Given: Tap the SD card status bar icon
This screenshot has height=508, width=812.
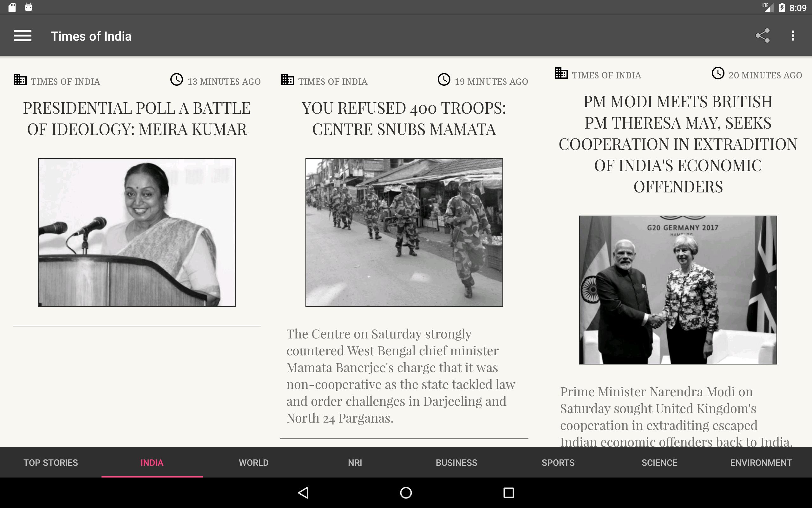Looking at the screenshot, I should 12,7.
